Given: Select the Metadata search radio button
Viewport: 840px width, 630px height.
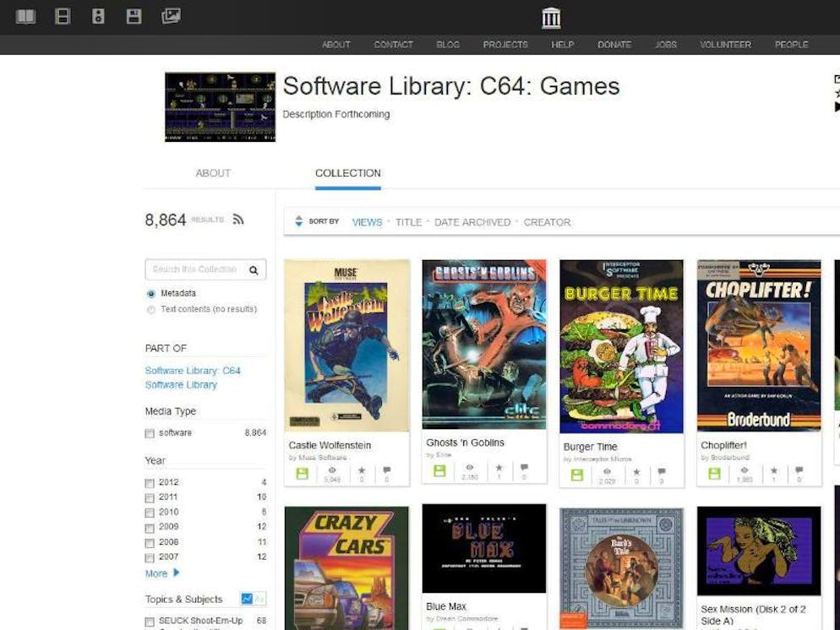Looking at the screenshot, I should coord(151,294).
